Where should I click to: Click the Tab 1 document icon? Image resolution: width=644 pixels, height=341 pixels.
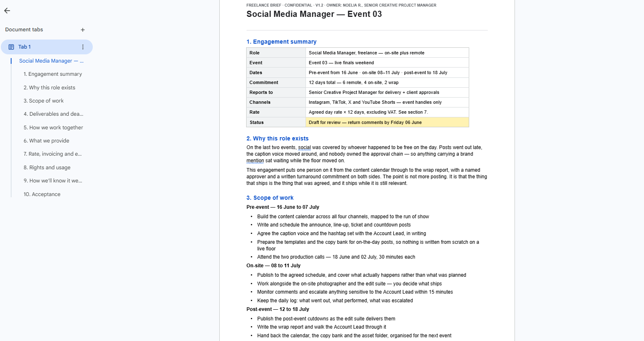click(x=11, y=47)
